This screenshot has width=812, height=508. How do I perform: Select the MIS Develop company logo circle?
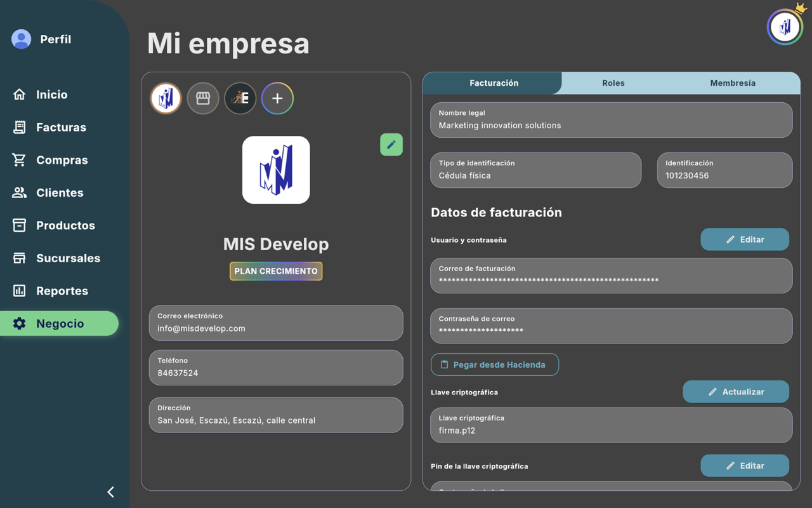pyautogui.click(x=166, y=98)
